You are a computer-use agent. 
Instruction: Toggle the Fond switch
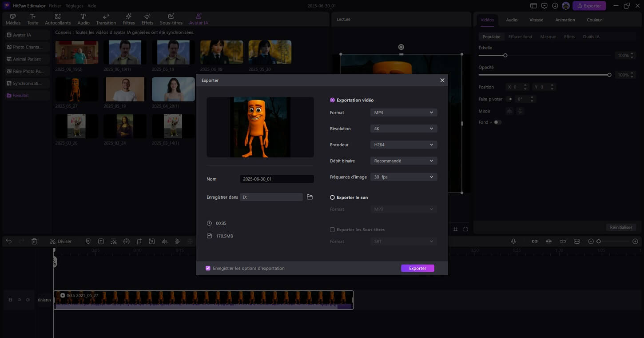(x=497, y=122)
